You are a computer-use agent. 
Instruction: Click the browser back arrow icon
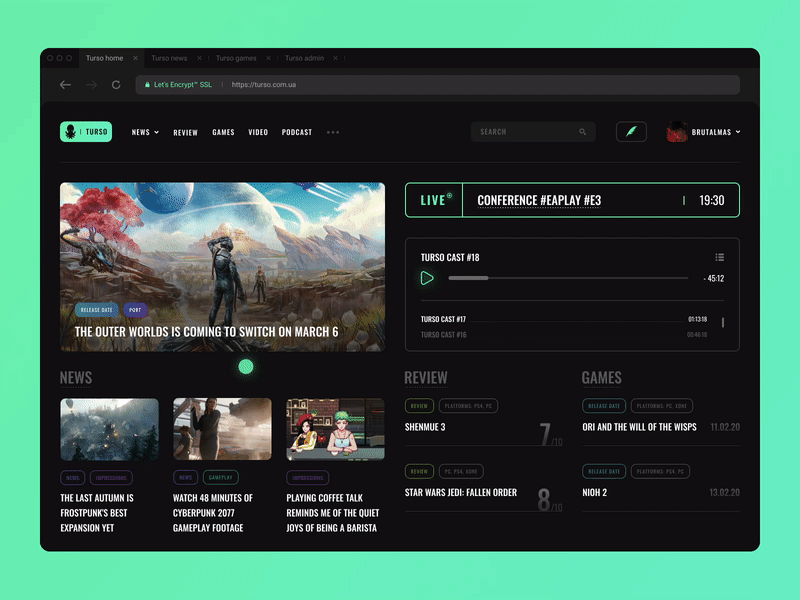pos(65,85)
